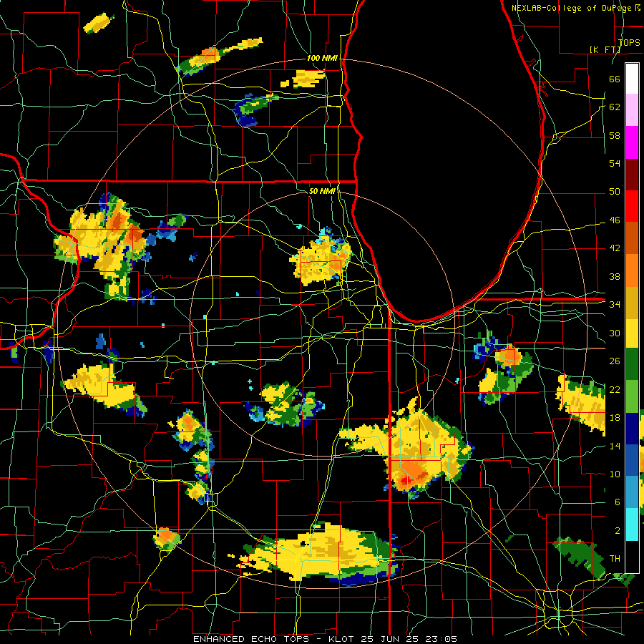Click the legend value 58
Image resolution: width=644 pixels, height=644 pixels.
(615, 135)
